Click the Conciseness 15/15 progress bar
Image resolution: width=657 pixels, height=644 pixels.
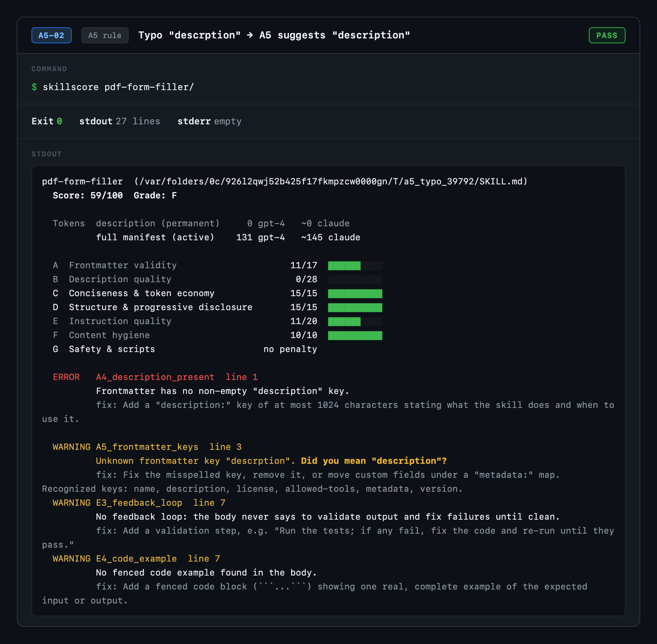(355, 294)
